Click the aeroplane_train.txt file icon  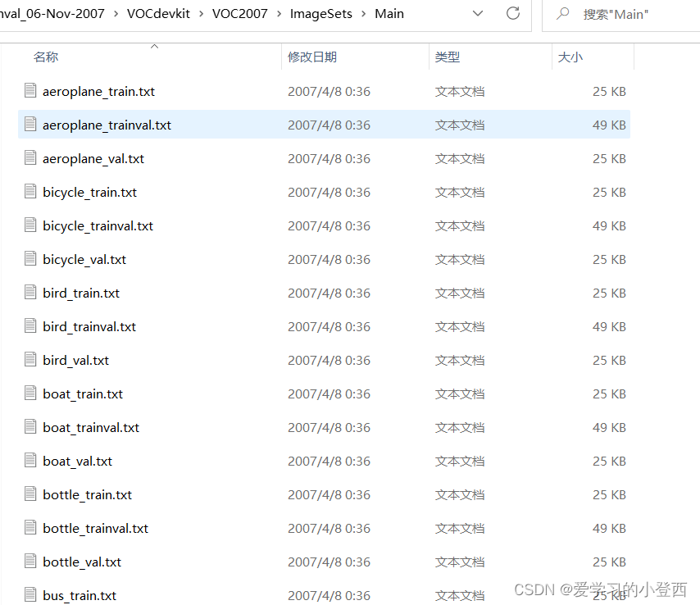pyautogui.click(x=30, y=90)
